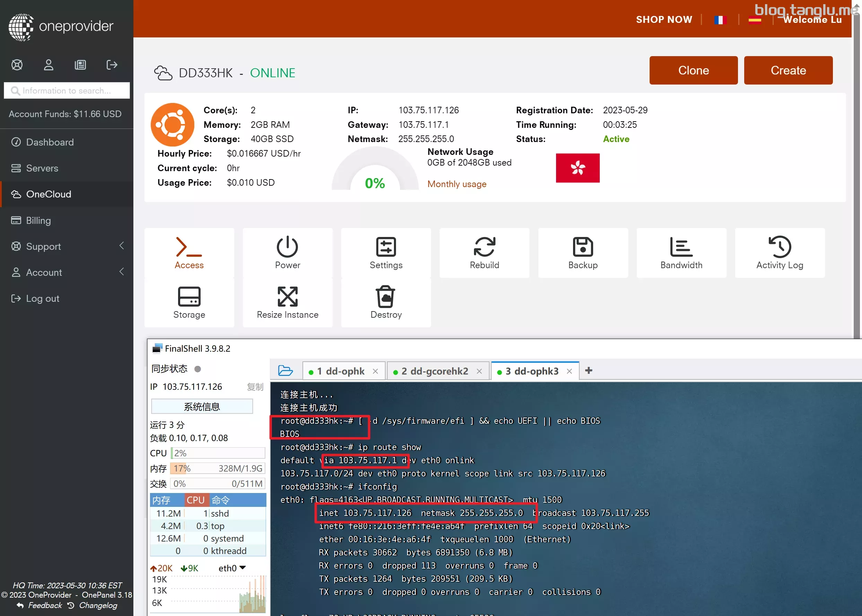Open the eth0 network interface dropdown
The height and width of the screenshot is (616, 862).
coord(232,568)
